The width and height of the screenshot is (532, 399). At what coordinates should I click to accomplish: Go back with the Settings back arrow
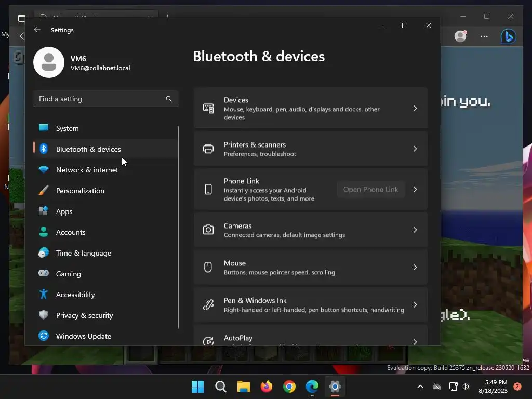pyautogui.click(x=37, y=30)
